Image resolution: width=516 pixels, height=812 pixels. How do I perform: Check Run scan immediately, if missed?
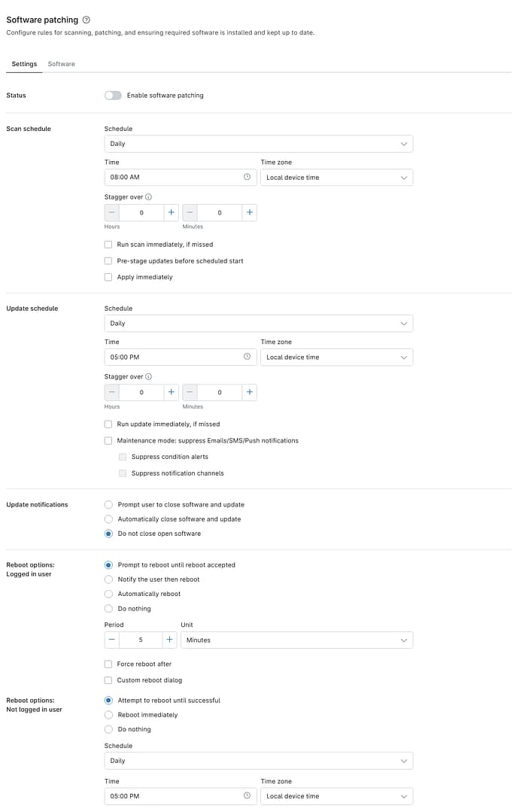(108, 245)
